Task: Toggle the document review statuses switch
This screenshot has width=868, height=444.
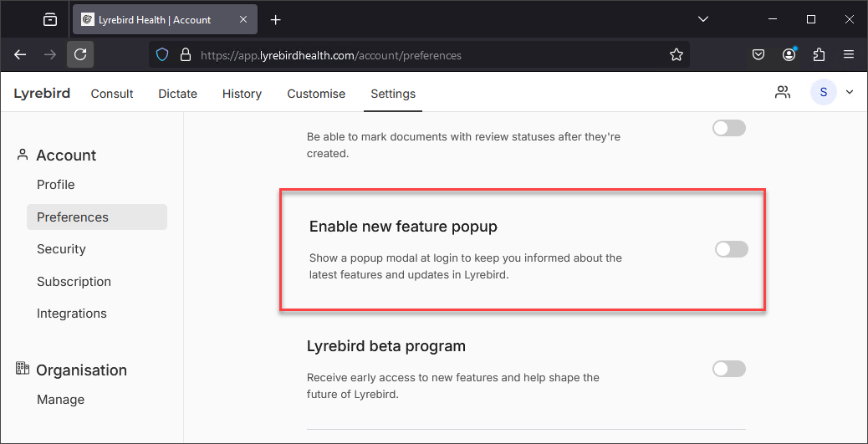Action: pos(729,129)
